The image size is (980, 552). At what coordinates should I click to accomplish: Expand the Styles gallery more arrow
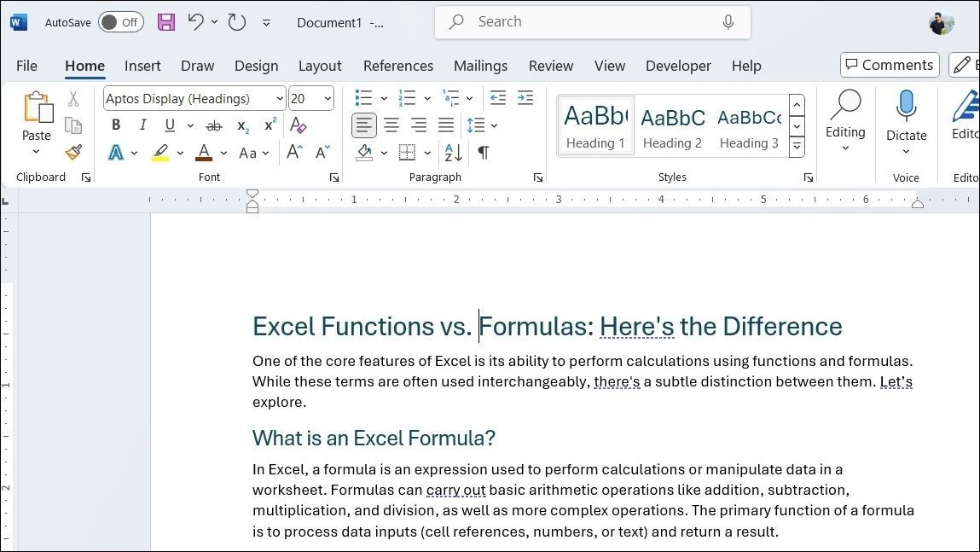point(797,148)
